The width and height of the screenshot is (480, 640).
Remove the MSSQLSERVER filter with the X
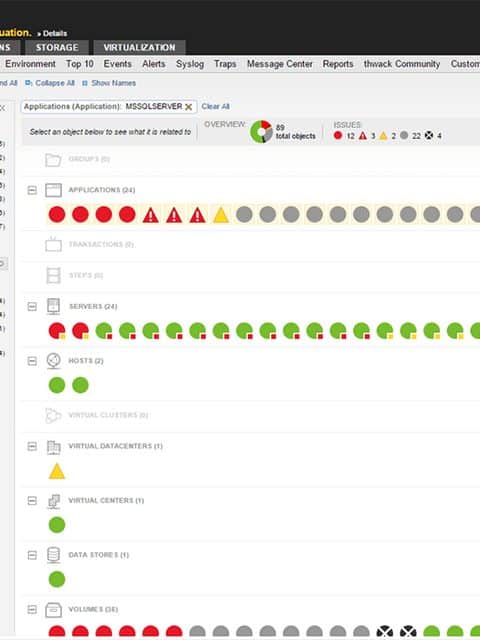click(x=188, y=107)
